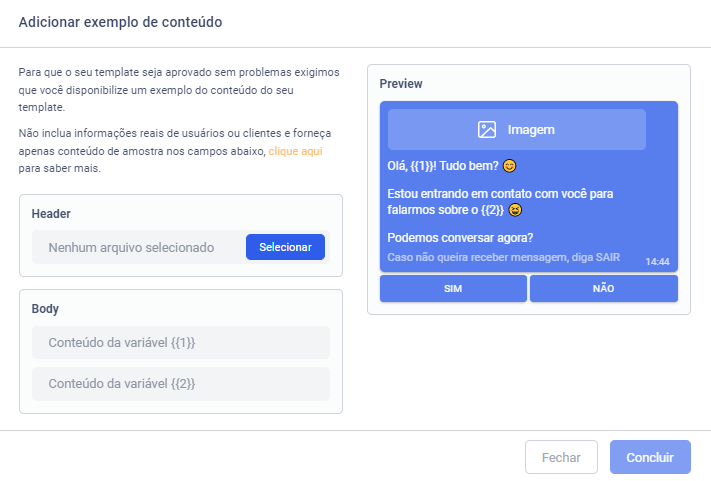Open the 'clique aqui' link
The width and height of the screenshot is (711, 481).
point(295,151)
